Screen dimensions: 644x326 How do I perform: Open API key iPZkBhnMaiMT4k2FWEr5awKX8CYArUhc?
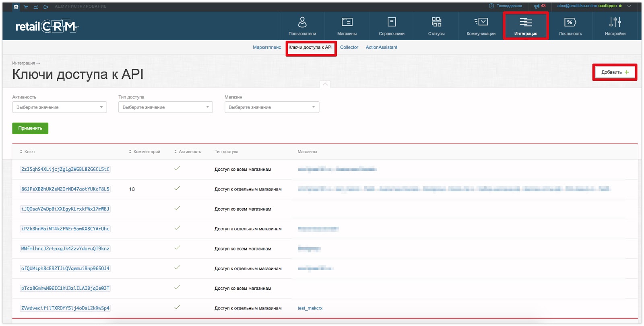tap(65, 229)
